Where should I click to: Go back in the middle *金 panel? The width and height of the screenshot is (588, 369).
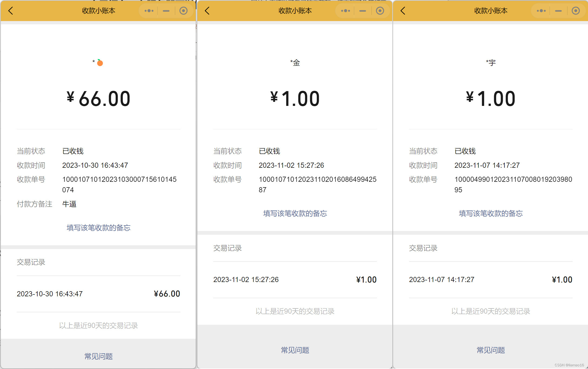tap(207, 11)
